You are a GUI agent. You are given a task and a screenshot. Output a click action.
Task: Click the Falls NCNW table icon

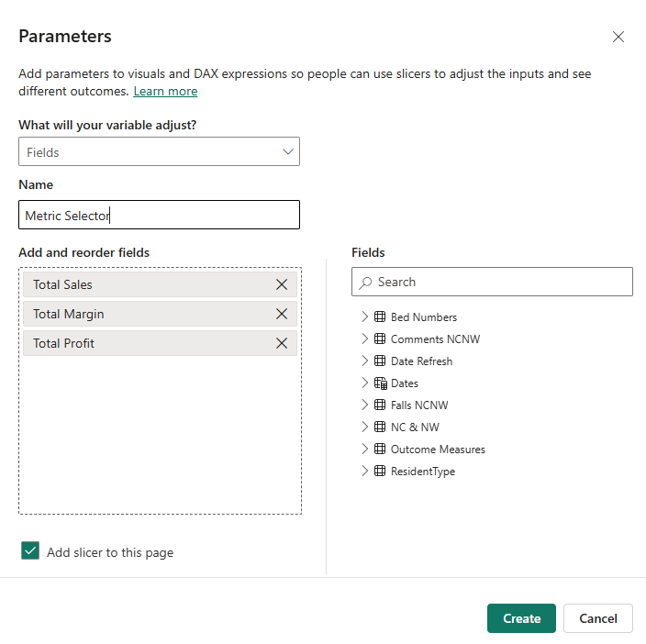coord(380,405)
